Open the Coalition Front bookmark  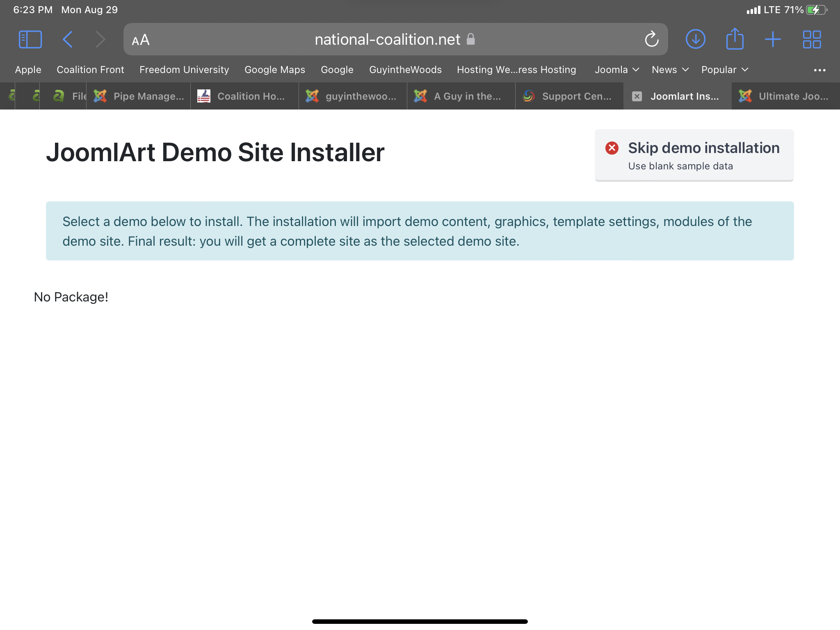click(x=90, y=70)
